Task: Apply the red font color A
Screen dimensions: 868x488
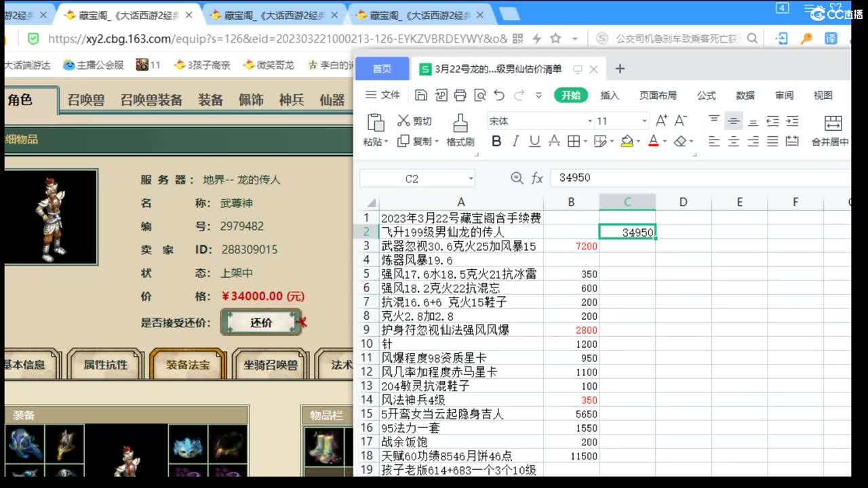Action: point(653,141)
